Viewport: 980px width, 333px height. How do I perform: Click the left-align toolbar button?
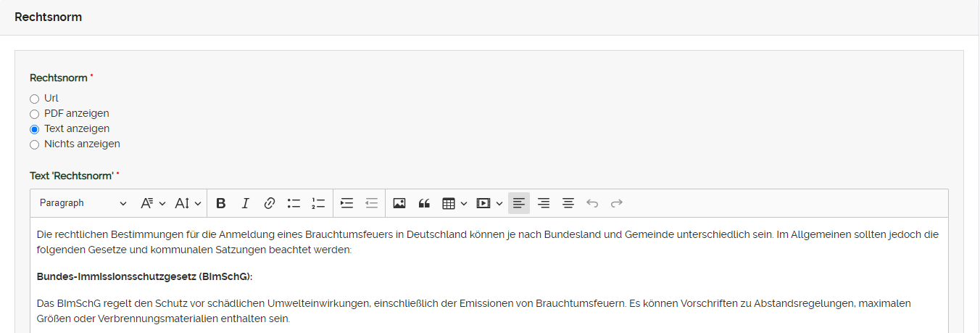coord(519,203)
